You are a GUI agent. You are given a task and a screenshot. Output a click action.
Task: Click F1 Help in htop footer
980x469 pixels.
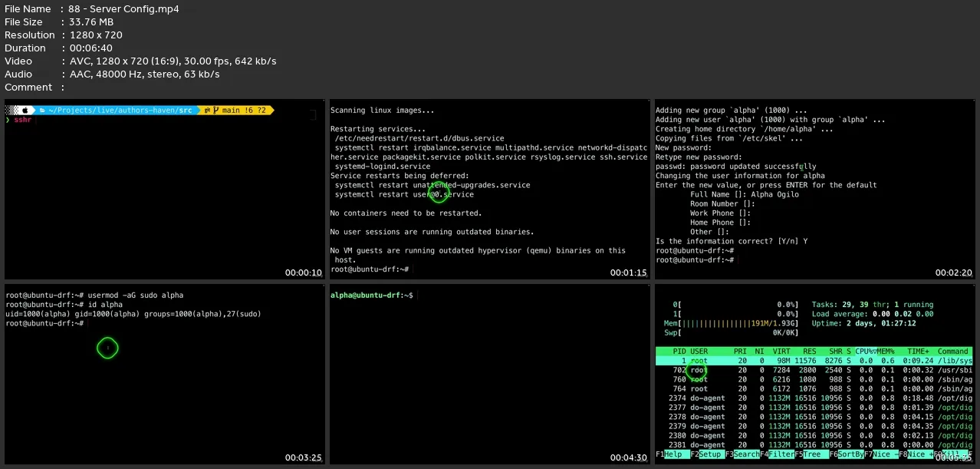(x=673, y=454)
